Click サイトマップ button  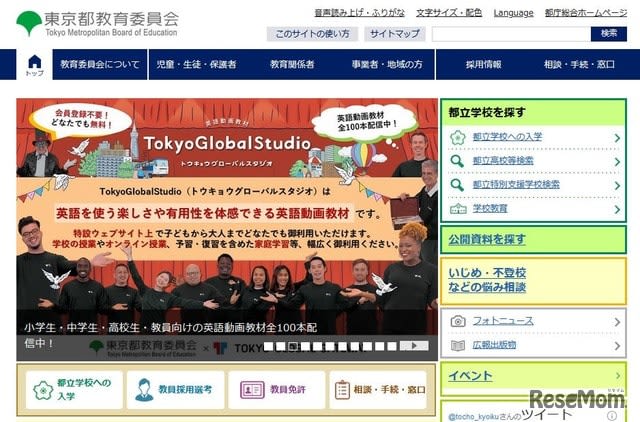(x=395, y=34)
